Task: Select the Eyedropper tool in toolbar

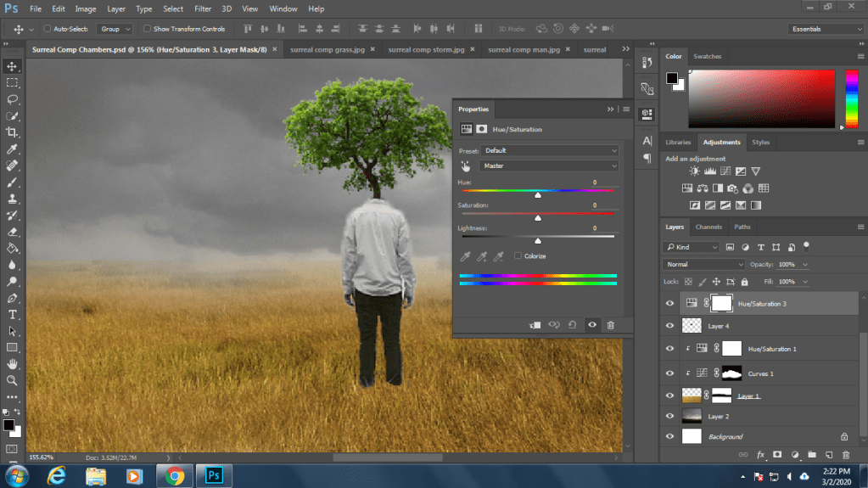Action: (12, 149)
